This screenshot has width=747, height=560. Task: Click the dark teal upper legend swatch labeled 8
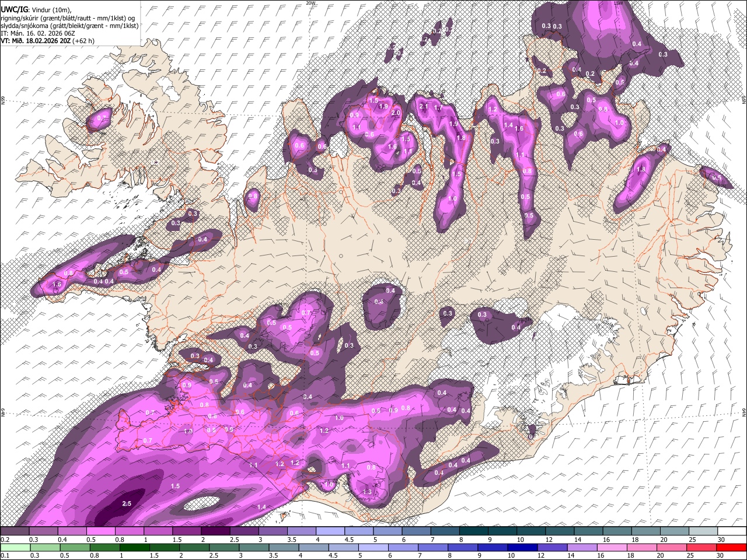474,531
